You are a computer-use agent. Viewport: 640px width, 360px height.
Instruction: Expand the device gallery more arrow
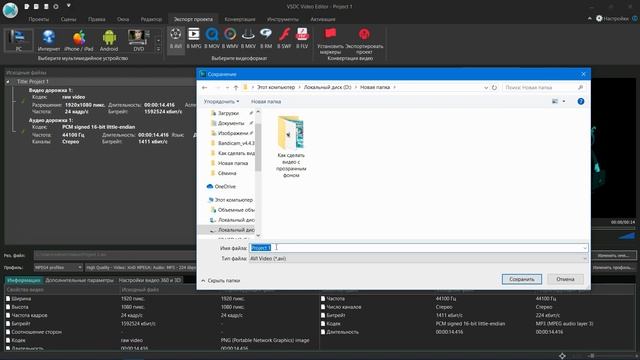(158, 49)
